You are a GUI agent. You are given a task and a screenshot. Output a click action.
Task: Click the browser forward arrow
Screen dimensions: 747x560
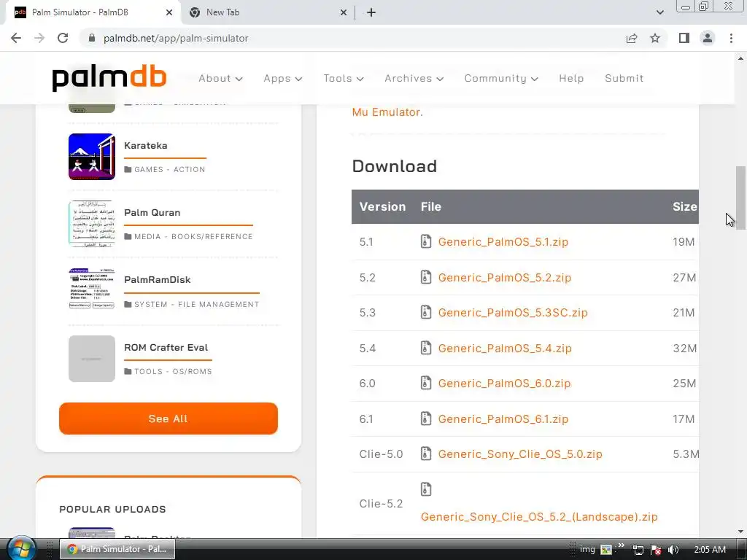39,38
